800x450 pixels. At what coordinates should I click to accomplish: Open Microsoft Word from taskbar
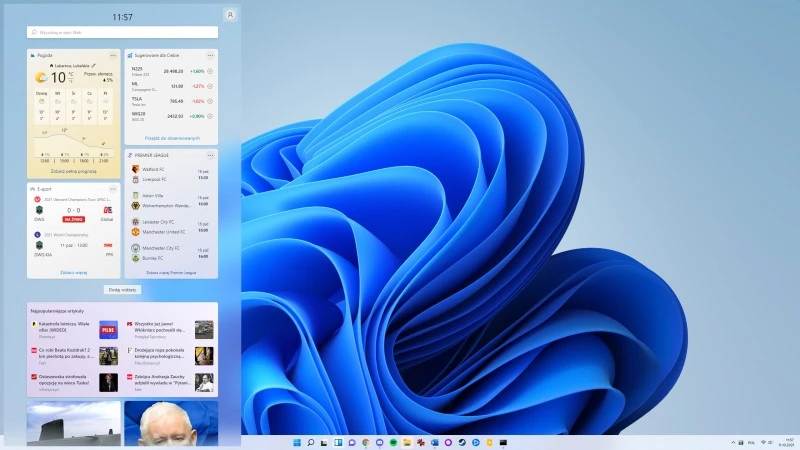(434, 442)
